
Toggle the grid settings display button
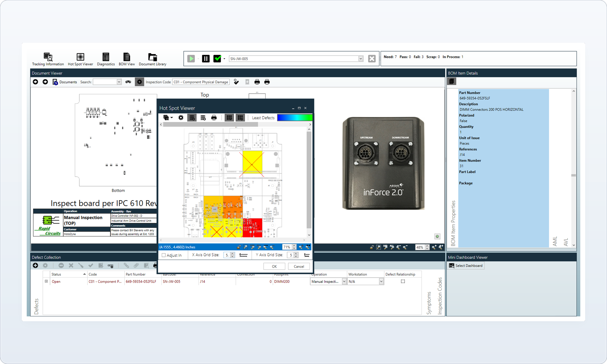tap(240, 118)
